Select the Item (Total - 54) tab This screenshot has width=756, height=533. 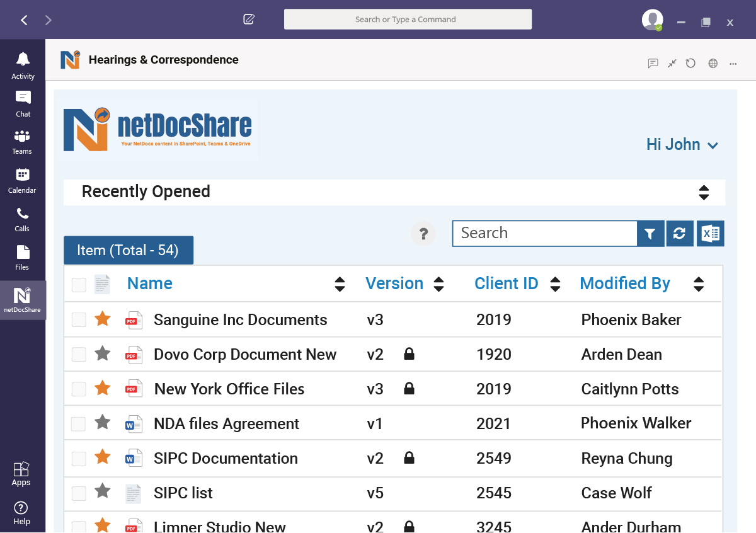128,250
